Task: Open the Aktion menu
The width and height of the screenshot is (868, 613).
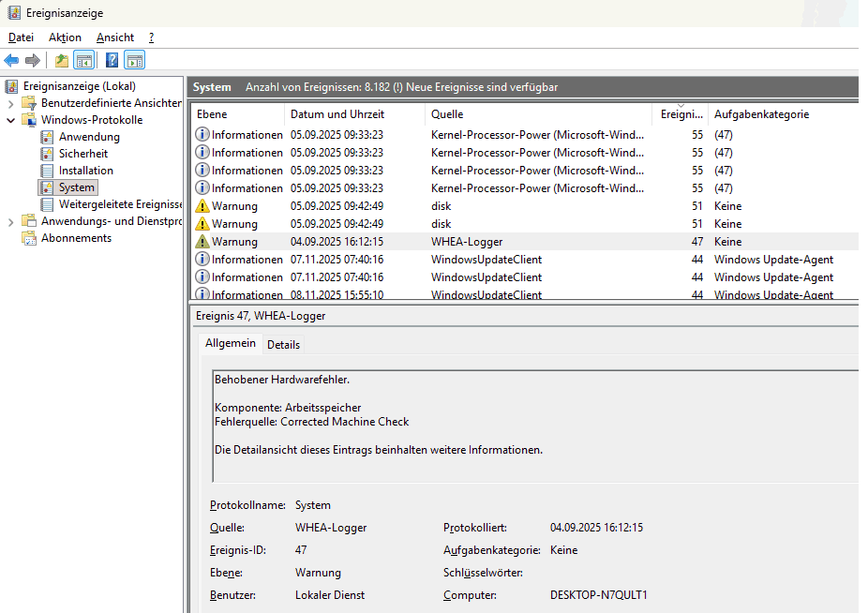Action: [65, 37]
